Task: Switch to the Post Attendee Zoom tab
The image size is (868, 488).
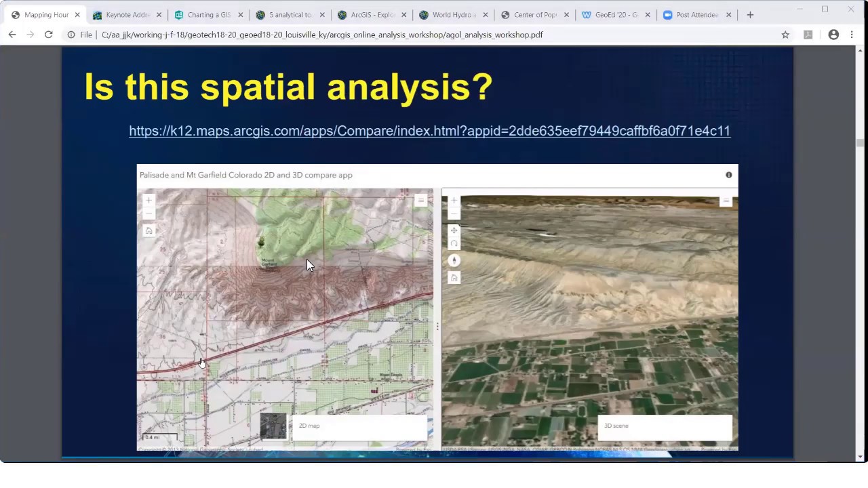Action: [x=697, y=15]
